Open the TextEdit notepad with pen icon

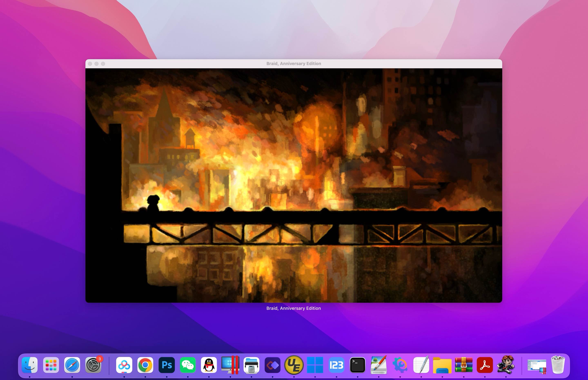421,365
